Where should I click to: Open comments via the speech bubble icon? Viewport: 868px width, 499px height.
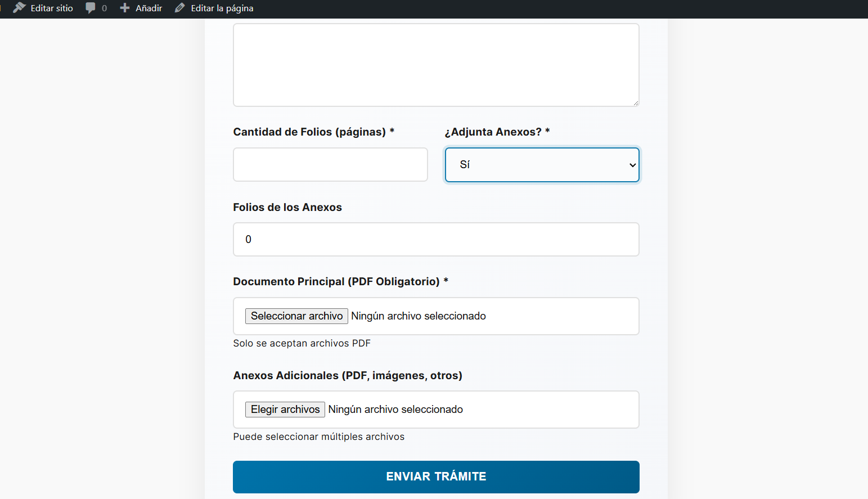[91, 8]
